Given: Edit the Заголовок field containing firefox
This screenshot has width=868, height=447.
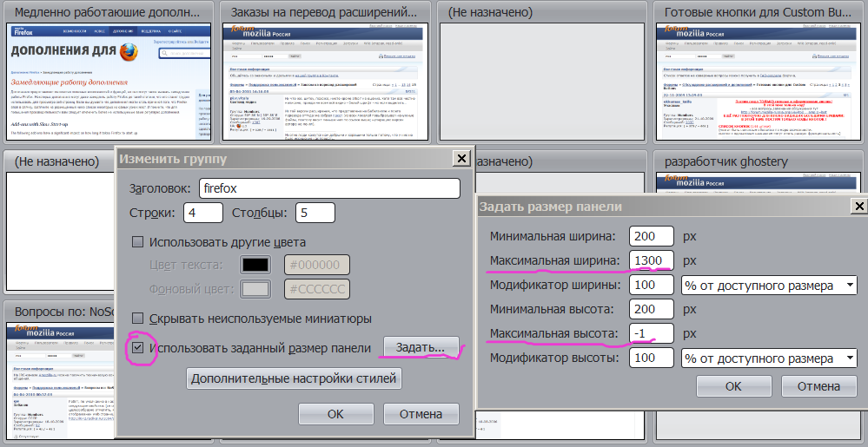Looking at the screenshot, I should coord(329,188).
